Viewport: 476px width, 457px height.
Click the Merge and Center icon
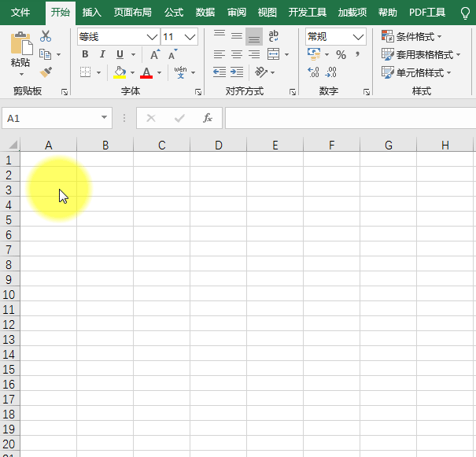click(273, 54)
